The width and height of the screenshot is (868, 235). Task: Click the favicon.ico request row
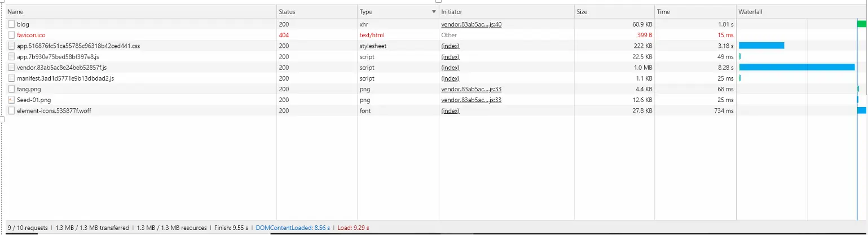point(434,35)
